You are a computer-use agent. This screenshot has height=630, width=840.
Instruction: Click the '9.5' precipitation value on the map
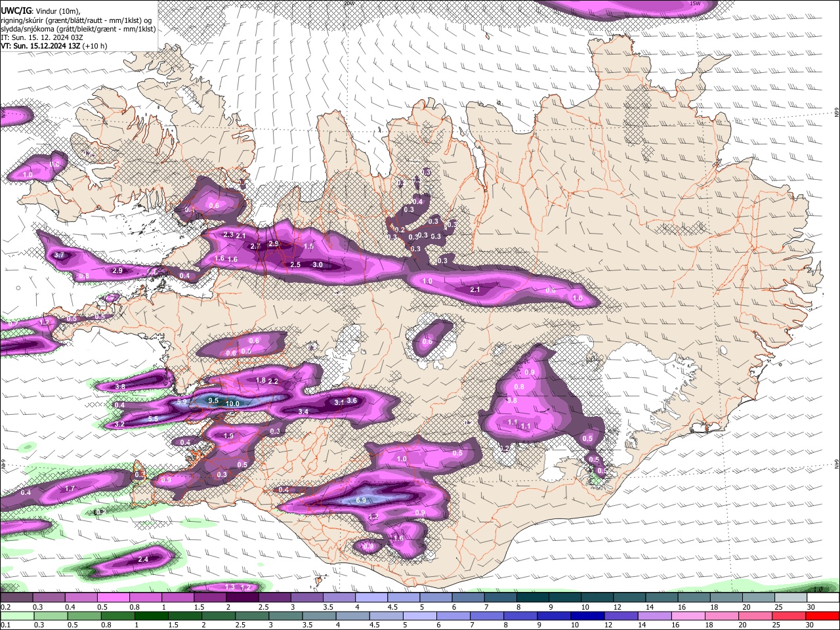click(213, 400)
